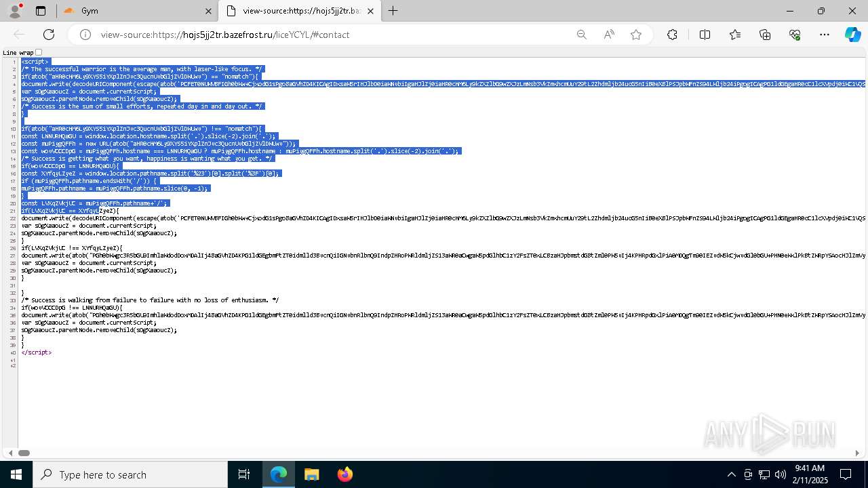Toggle Split screen view
The width and height of the screenshot is (868, 488).
(x=705, y=35)
